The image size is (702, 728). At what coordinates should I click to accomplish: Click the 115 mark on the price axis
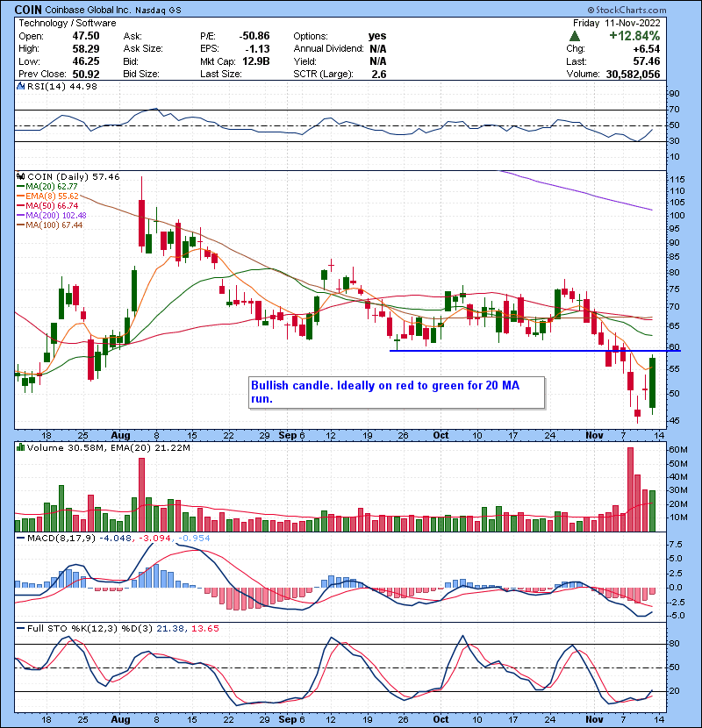point(677,179)
